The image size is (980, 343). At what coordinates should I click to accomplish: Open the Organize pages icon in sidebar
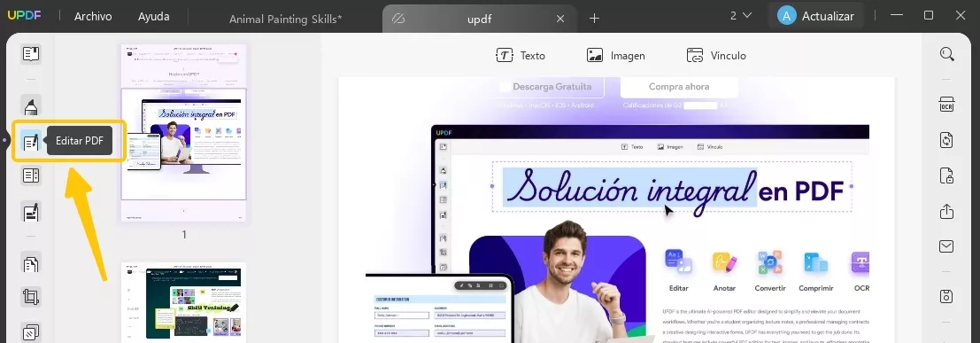pyautogui.click(x=31, y=263)
